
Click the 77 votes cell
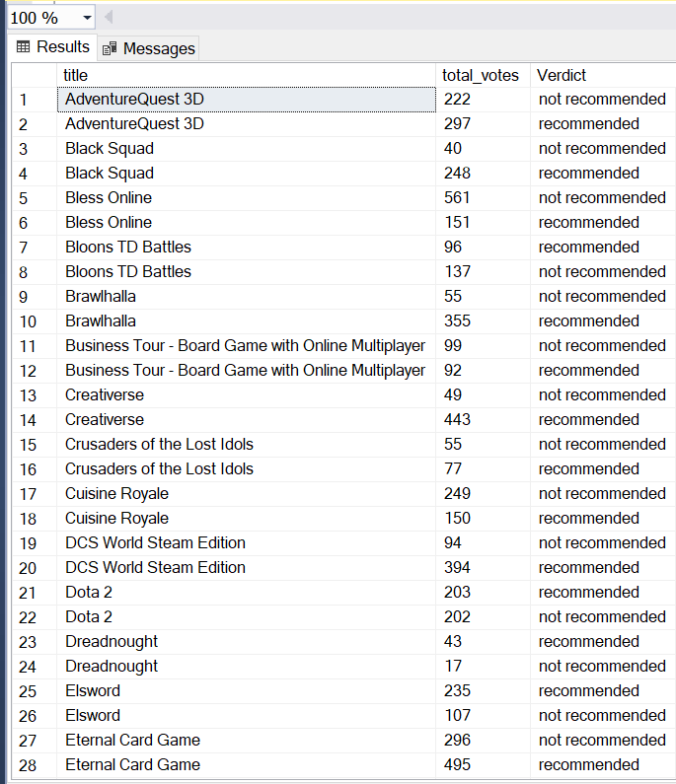click(x=483, y=469)
